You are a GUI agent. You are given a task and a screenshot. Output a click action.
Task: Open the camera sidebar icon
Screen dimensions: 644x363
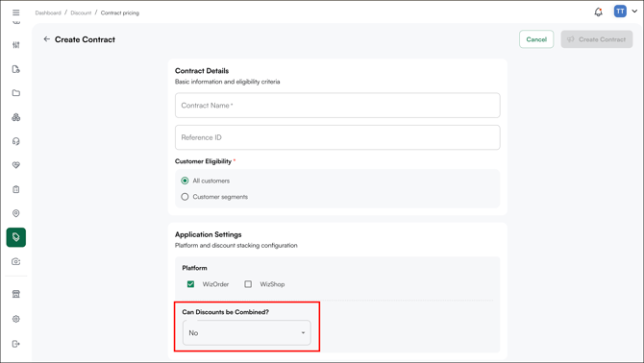pos(16,261)
